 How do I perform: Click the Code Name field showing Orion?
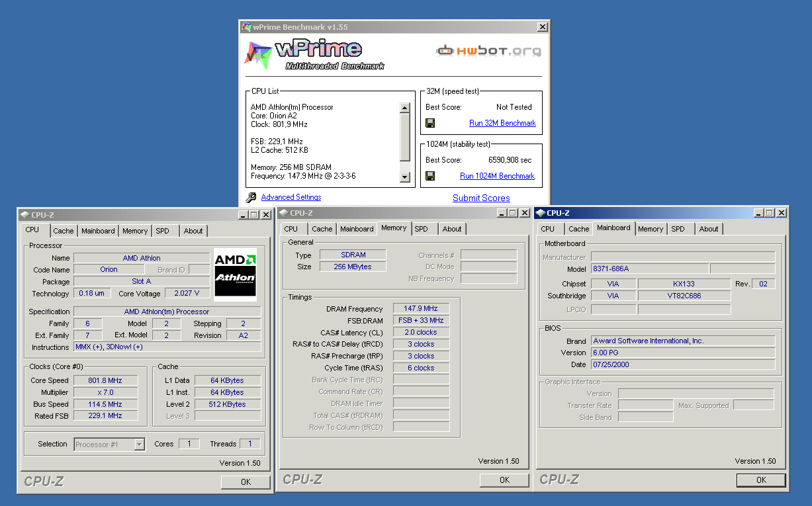click(109, 269)
